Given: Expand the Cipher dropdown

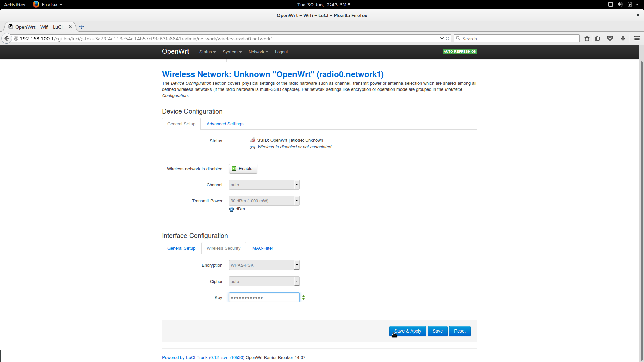Looking at the screenshot, I should 264,282.
